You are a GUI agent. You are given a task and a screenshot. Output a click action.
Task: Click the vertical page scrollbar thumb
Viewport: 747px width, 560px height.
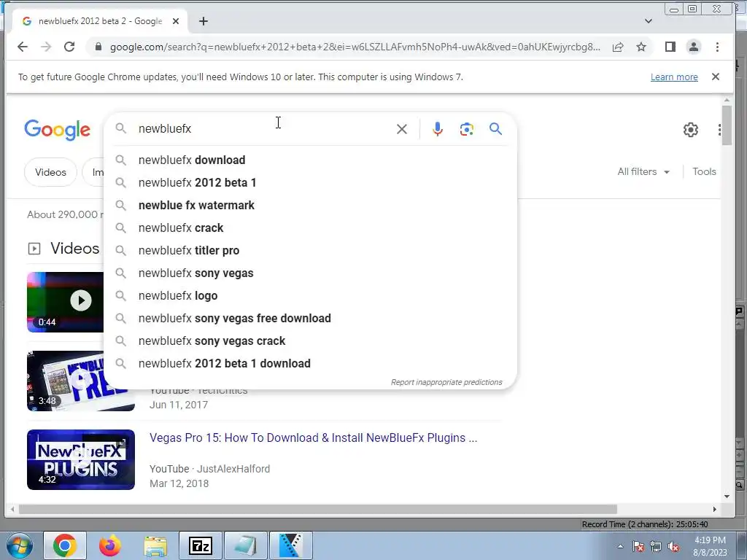click(727, 125)
